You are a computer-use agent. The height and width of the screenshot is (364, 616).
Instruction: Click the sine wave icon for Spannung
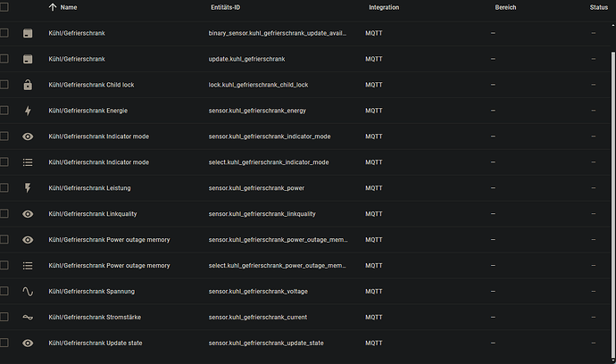(x=28, y=292)
